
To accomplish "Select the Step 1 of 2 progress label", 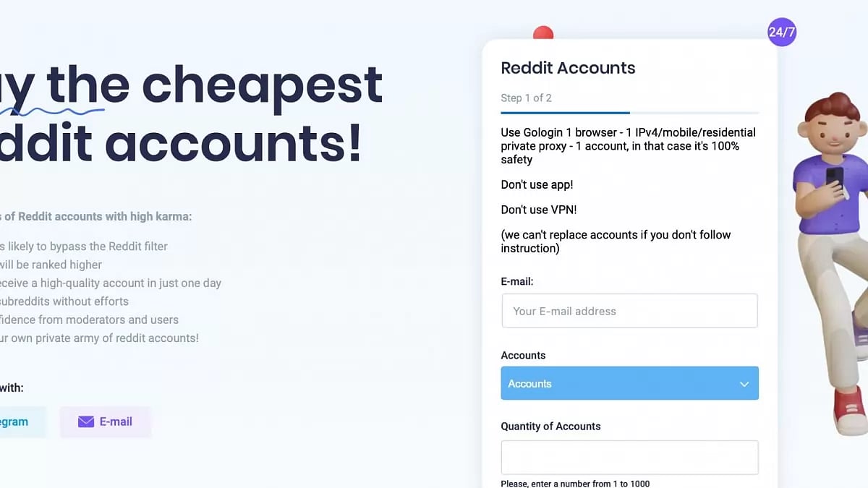I will pyautogui.click(x=527, y=98).
